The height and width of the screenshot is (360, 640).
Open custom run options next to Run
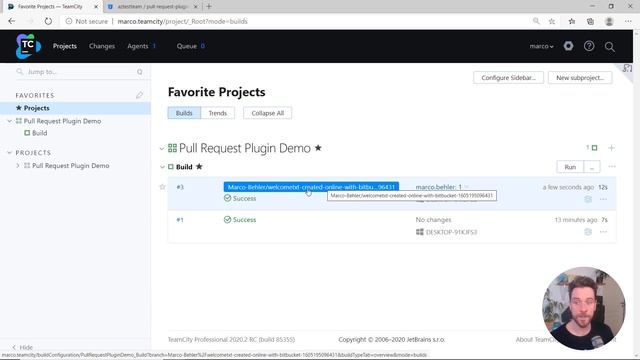[x=592, y=167]
